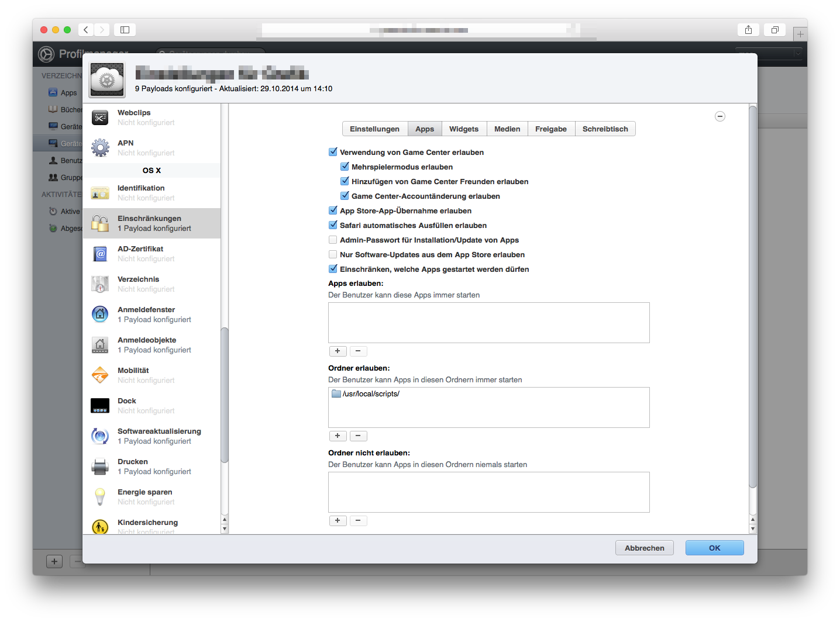This screenshot has width=840, height=622.
Task: Select the Dock payload icon
Action: point(100,406)
